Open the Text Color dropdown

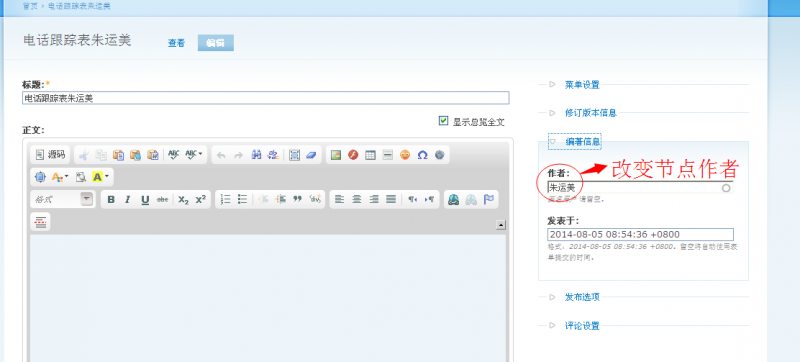[60, 177]
